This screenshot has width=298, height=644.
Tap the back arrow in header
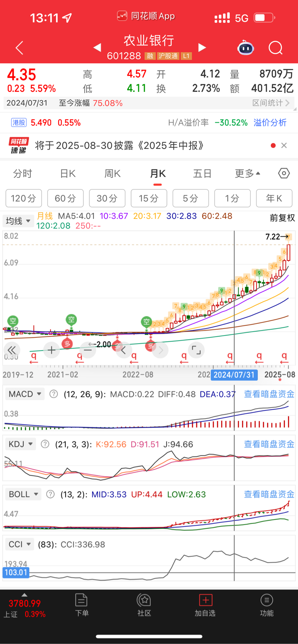(x=19, y=48)
